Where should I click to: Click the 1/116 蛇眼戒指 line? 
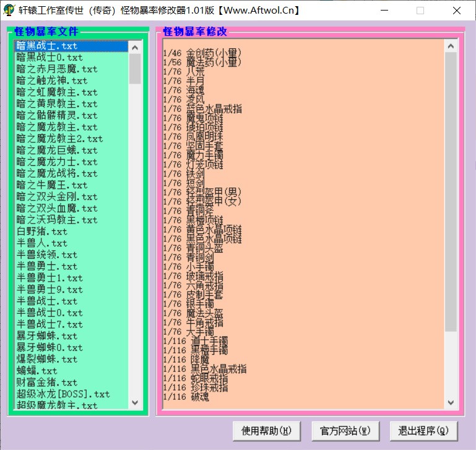[196, 379]
